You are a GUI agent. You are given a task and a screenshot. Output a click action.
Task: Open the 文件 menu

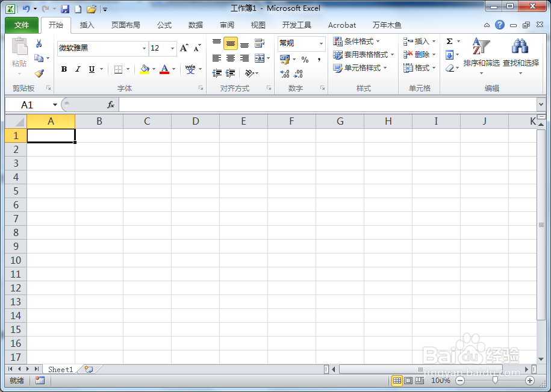coord(22,25)
